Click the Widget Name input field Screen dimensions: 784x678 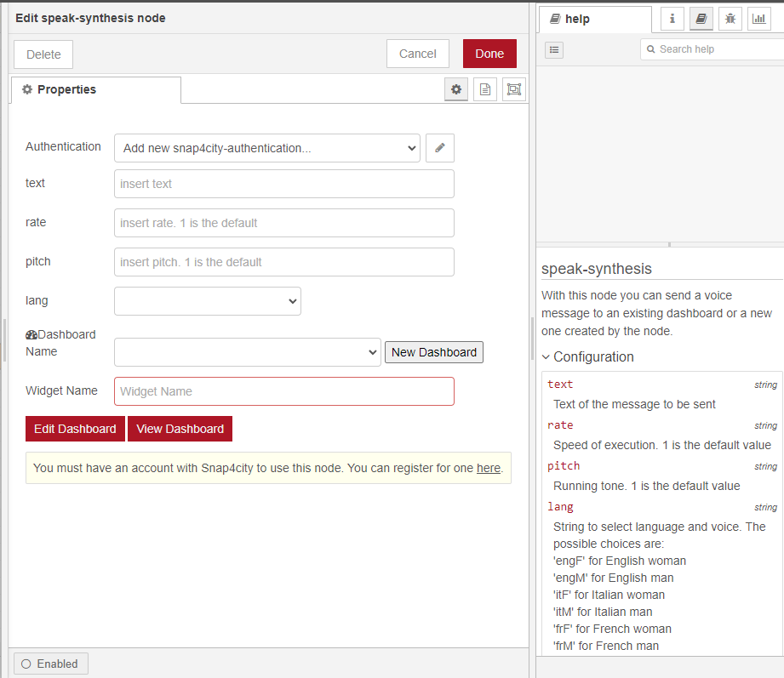tap(284, 391)
